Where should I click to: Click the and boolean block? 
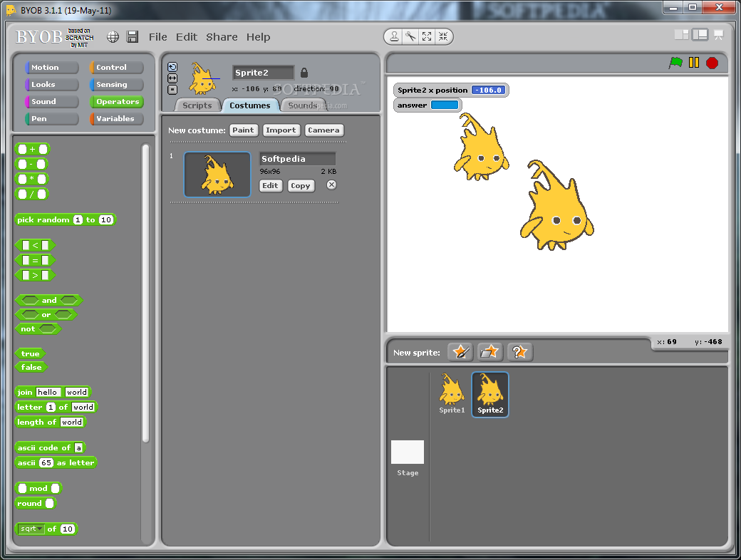(x=48, y=300)
